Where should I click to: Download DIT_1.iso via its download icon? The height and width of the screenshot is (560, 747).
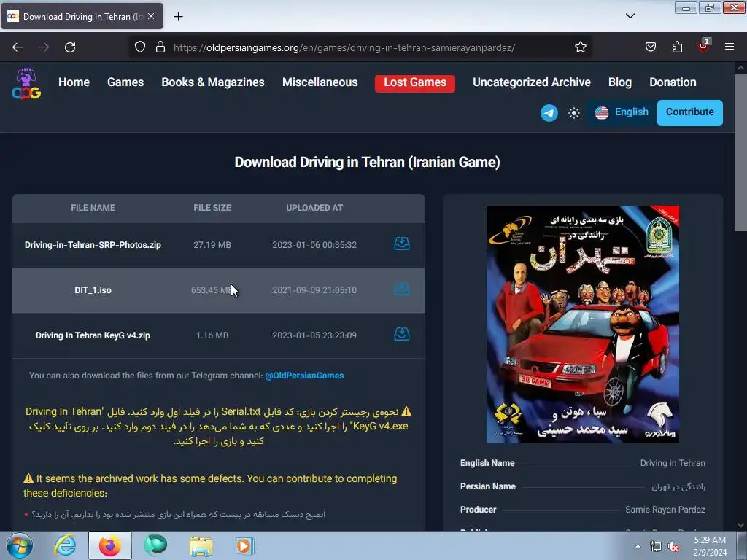tap(402, 289)
